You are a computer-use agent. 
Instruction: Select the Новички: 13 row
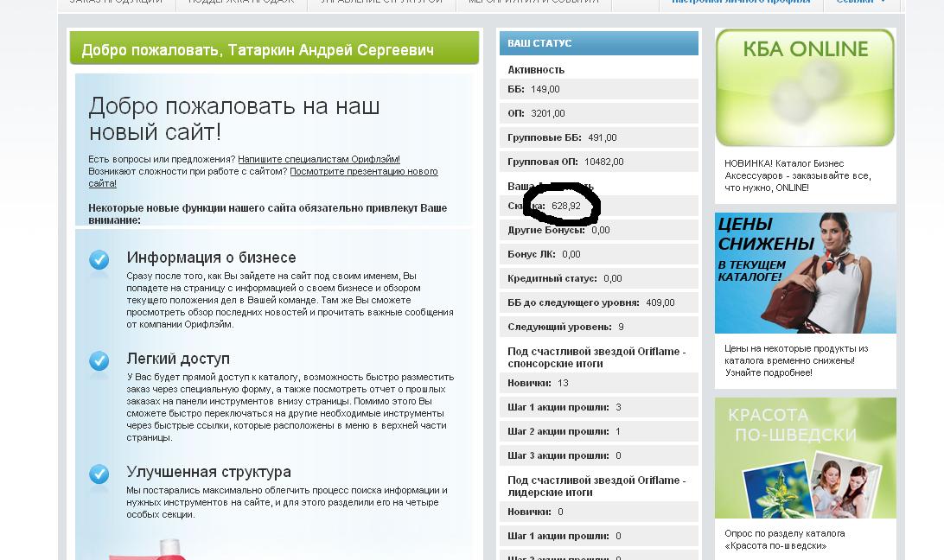tap(599, 383)
